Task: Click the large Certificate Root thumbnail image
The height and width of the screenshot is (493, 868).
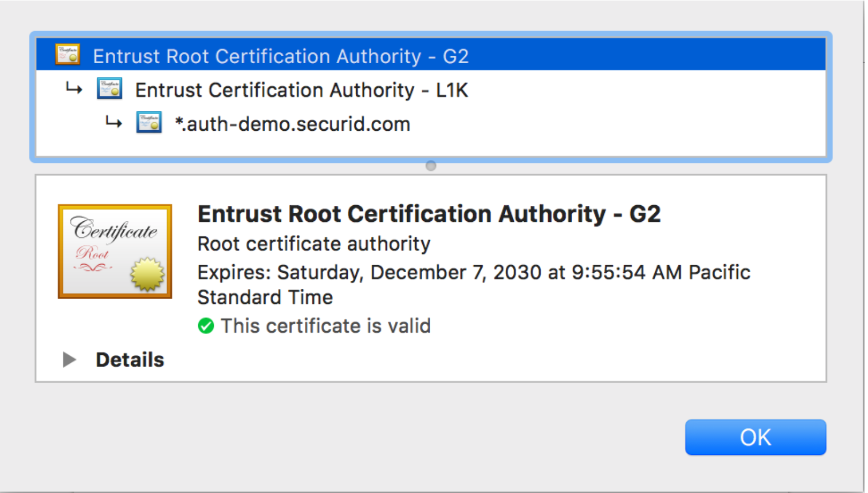Action: [115, 251]
